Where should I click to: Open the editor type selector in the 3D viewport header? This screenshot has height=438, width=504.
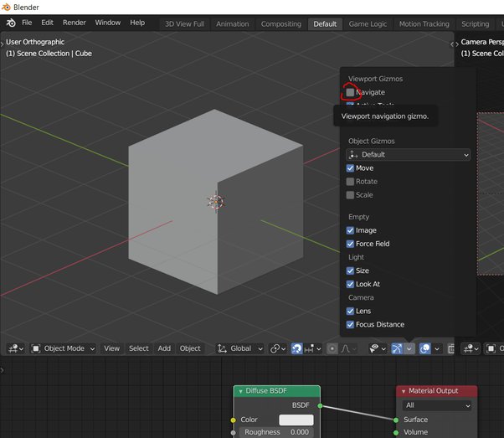pos(16,348)
